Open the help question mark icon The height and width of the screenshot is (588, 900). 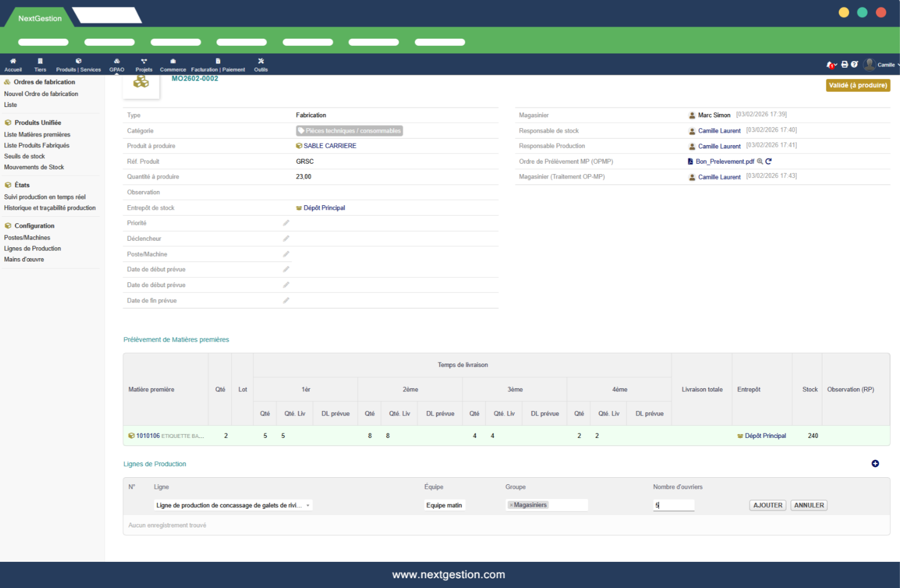pyautogui.click(x=854, y=64)
